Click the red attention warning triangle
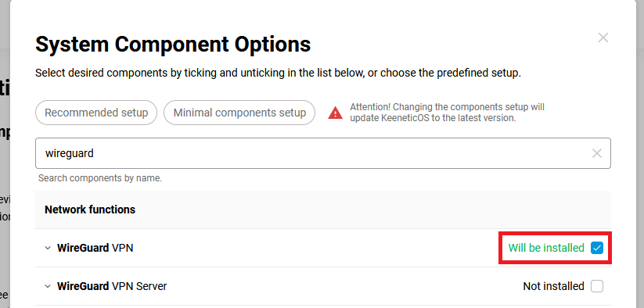This screenshot has width=644, height=308. [x=335, y=113]
